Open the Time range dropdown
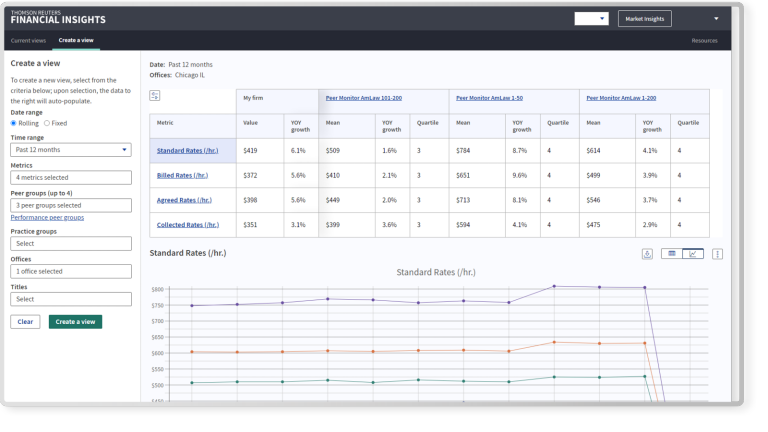The width and height of the screenshot is (768, 432). click(x=71, y=150)
